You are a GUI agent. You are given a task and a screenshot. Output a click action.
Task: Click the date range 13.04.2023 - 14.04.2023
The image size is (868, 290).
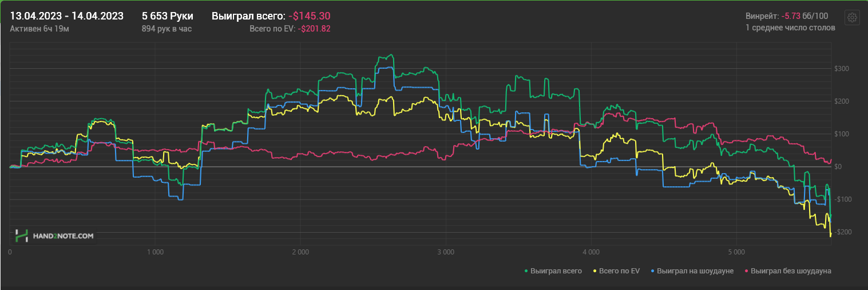click(x=67, y=16)
